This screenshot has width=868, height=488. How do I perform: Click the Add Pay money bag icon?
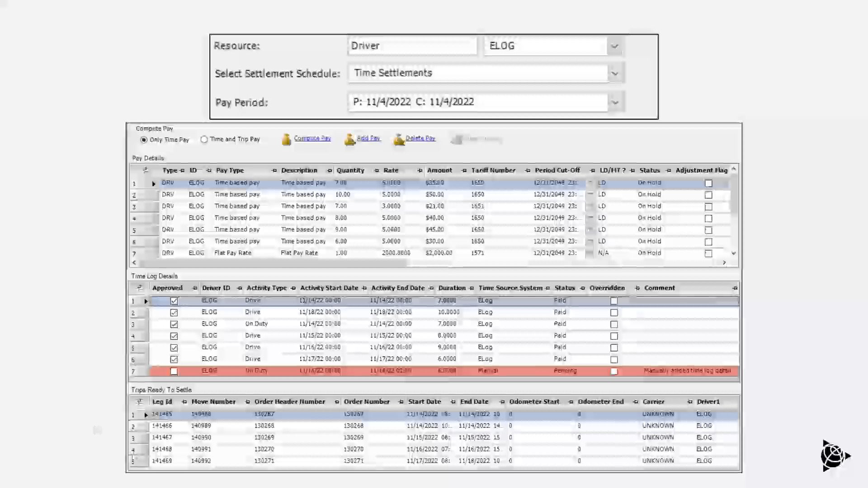349,140
